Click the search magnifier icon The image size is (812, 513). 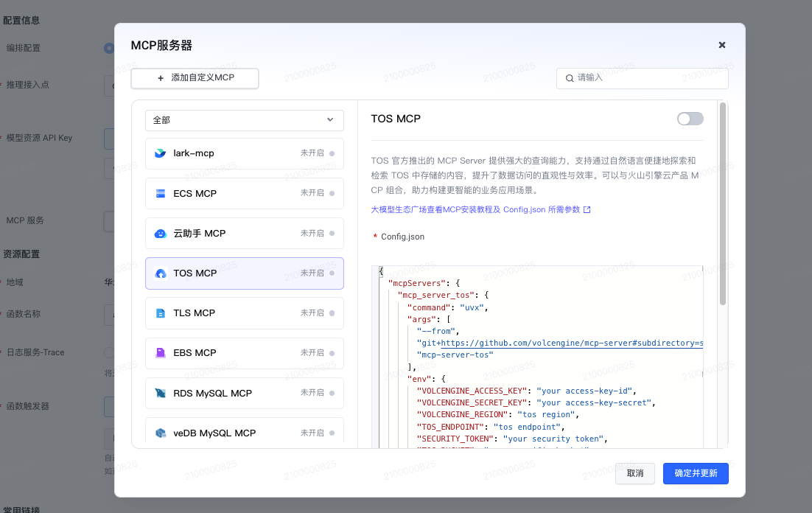[x=570, y=78]
